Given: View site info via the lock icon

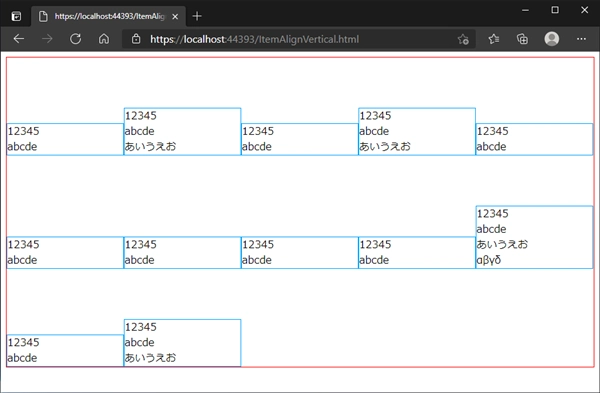Looking at the screenshot, I should pos(136,39).
